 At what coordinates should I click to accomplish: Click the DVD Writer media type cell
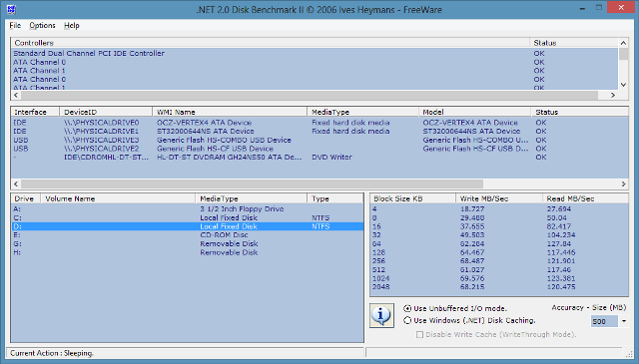click(x=331, y=158)
